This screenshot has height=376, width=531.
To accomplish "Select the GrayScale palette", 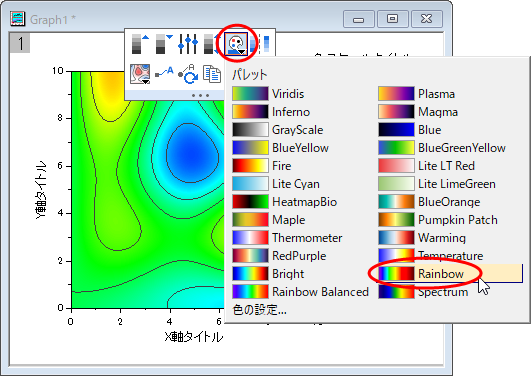I will click(278, 130).
